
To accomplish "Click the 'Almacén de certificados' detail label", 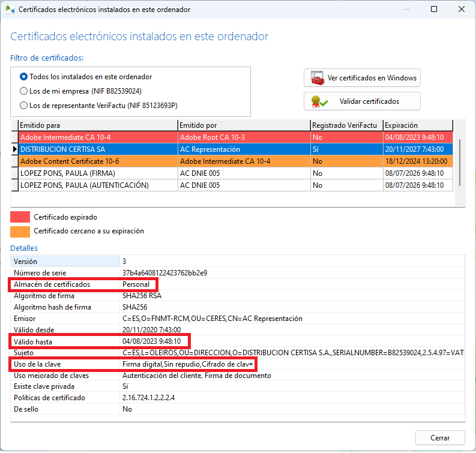I will pos(52,284).
